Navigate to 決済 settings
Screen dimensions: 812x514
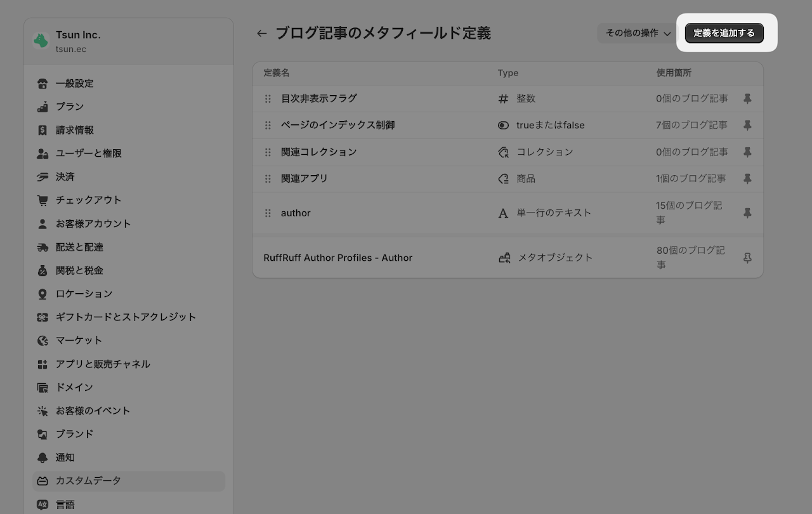(129, 177)
